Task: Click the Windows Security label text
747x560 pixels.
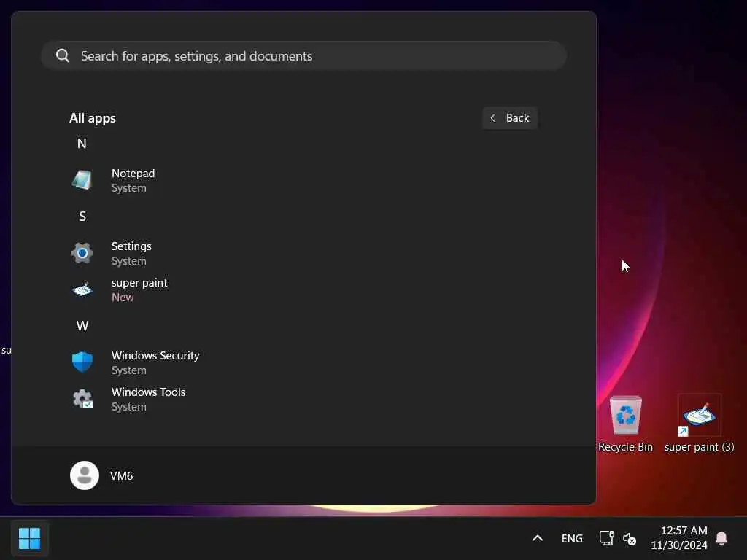Action: point(155,356)
